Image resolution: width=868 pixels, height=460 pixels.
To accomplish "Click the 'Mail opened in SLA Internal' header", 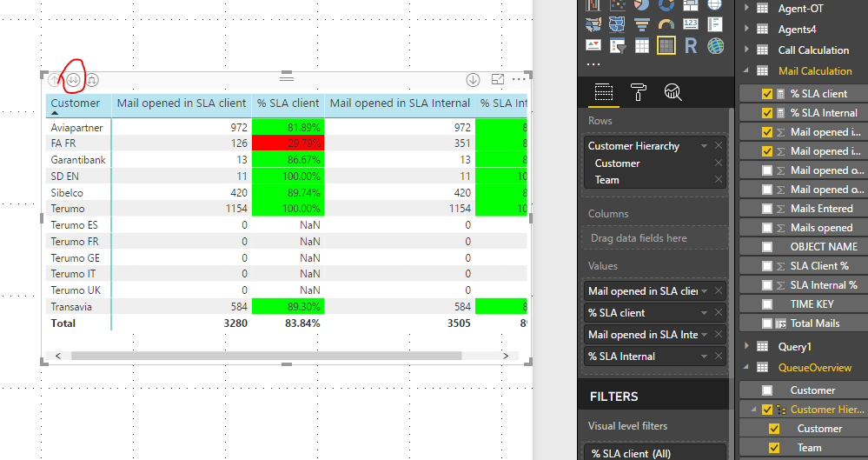I will pos(400,103).
